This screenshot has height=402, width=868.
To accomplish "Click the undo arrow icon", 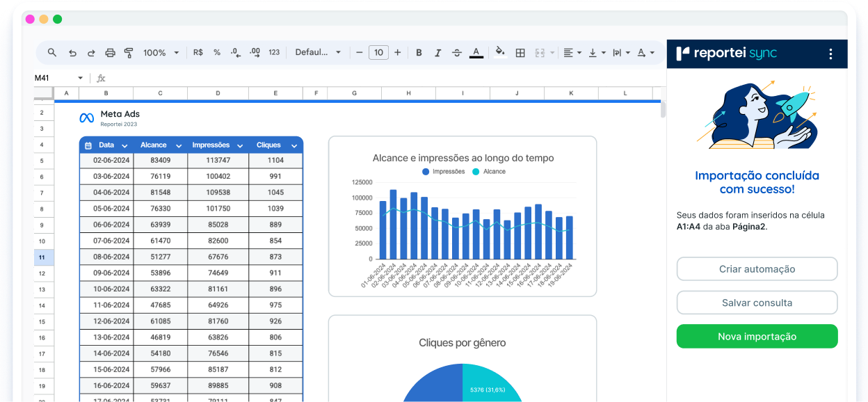I will point(72,53).
